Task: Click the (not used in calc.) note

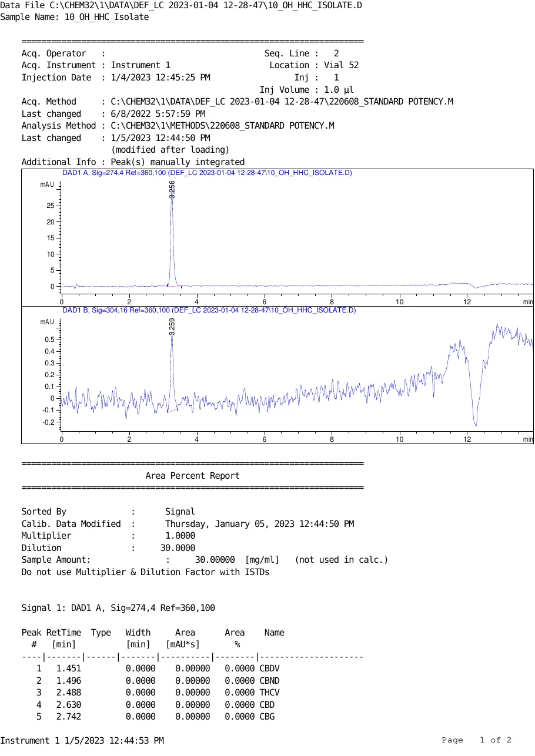Action: pos(342,560)
